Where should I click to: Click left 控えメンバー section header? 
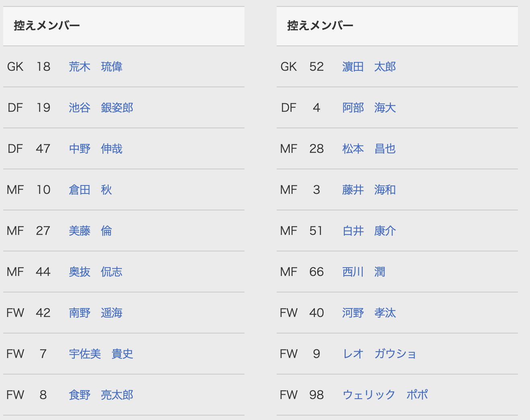[x=47, y=26]
